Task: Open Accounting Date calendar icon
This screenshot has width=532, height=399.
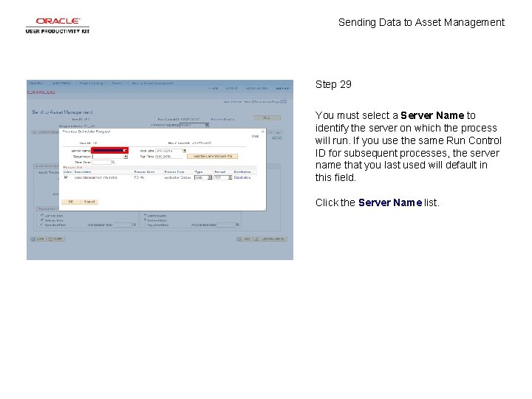Action: point(237,225)
